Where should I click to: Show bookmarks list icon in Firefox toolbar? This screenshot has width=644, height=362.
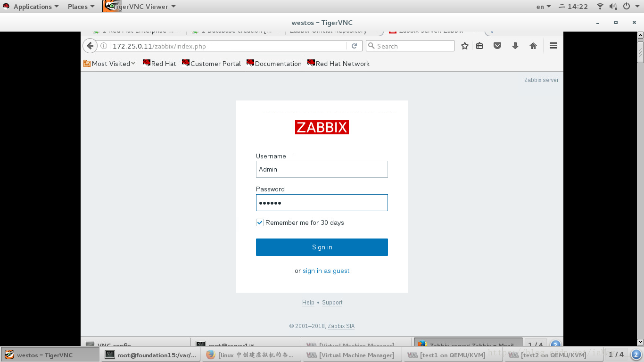coord(479,46)
